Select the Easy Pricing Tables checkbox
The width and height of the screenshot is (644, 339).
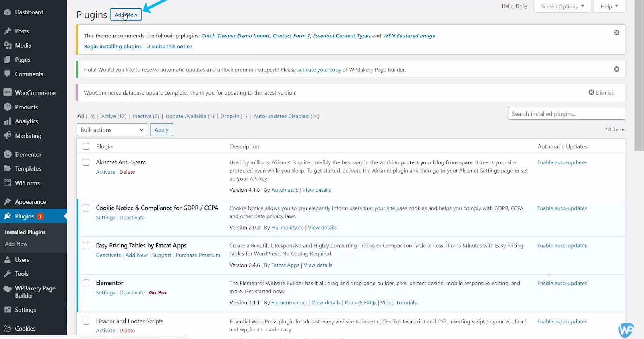tap(86, 246)
